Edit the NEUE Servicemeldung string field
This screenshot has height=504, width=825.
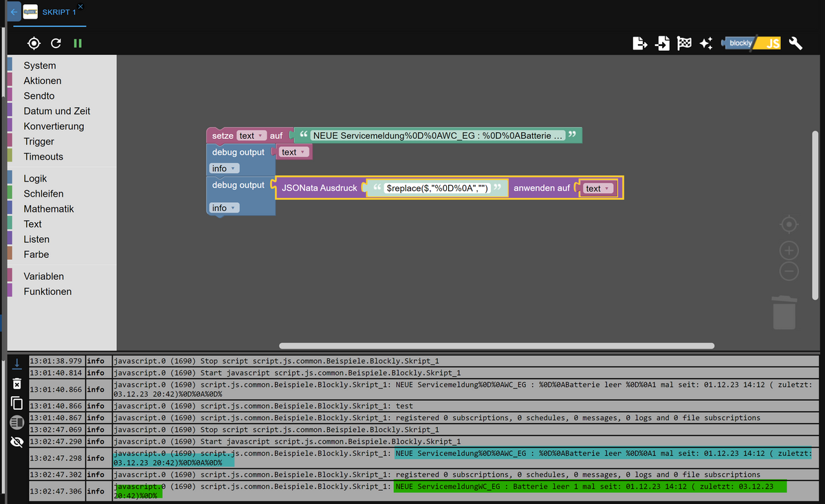point(438,135)
